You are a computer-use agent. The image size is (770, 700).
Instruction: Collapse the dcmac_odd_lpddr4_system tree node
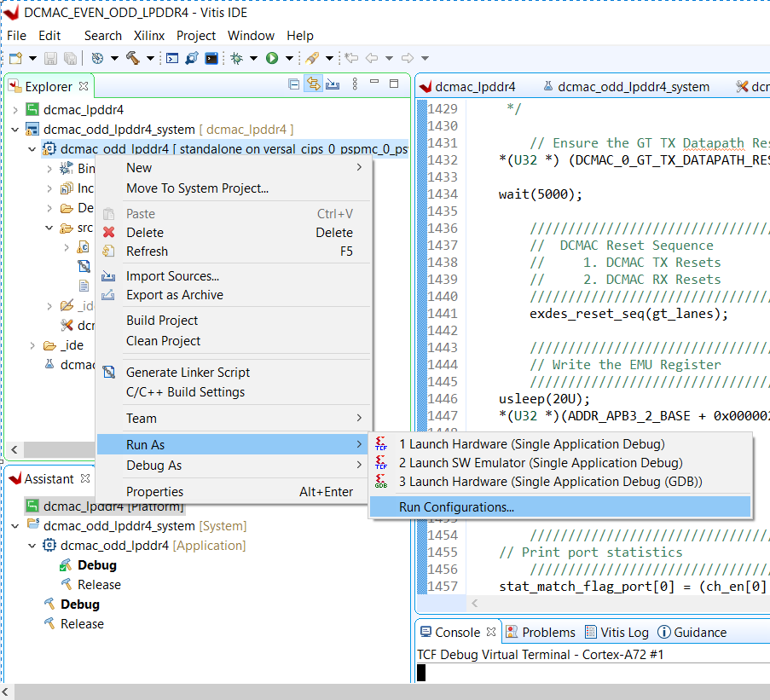coord(15,130)
